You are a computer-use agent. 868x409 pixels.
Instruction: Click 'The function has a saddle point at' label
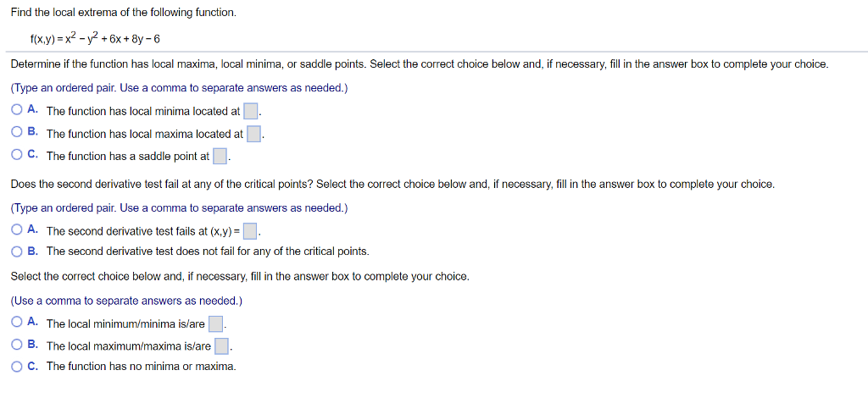128,157
